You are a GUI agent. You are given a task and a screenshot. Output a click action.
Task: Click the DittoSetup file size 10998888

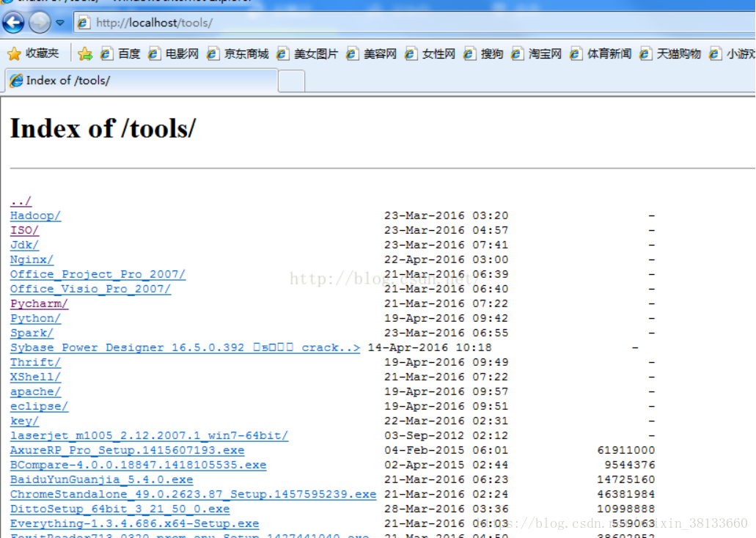(626, 509)
